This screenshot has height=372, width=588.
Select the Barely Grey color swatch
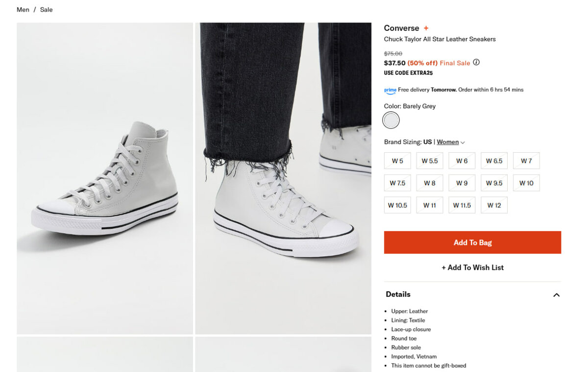[x=391, y=120]
